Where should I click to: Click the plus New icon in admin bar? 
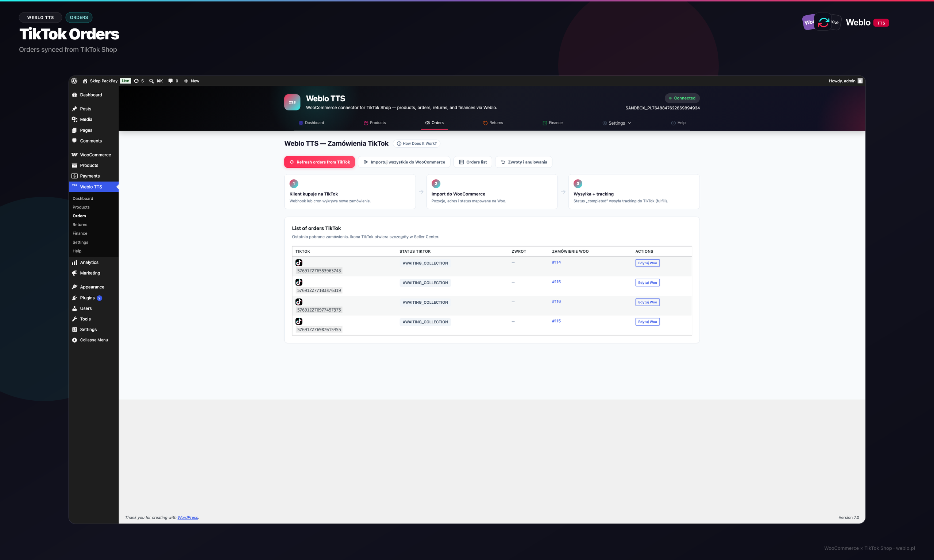[186, 81]
